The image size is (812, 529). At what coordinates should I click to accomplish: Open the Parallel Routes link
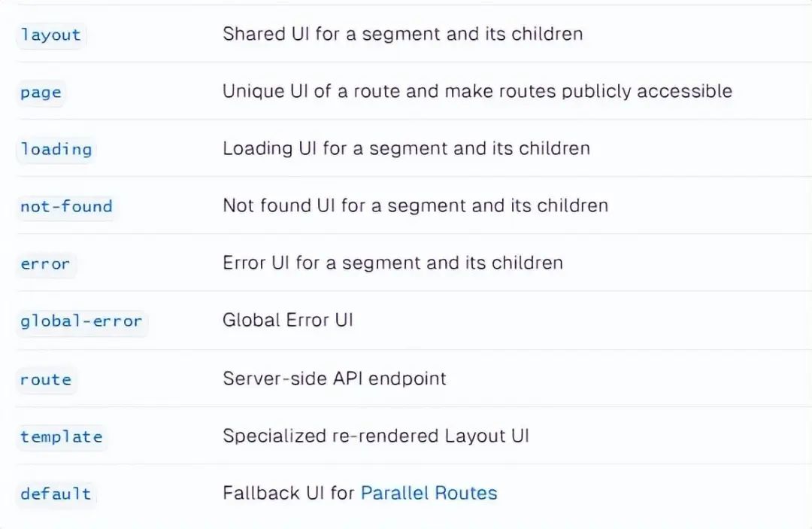429,493
